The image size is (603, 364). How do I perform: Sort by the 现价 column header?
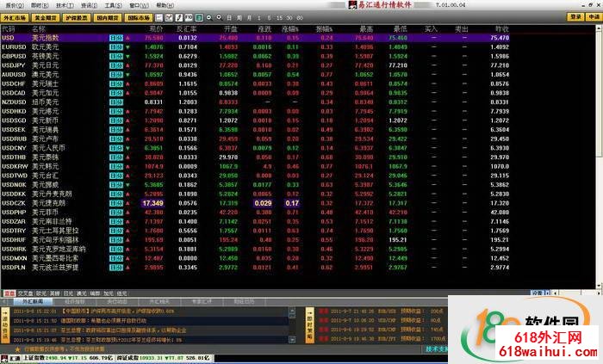click(156, 28)
